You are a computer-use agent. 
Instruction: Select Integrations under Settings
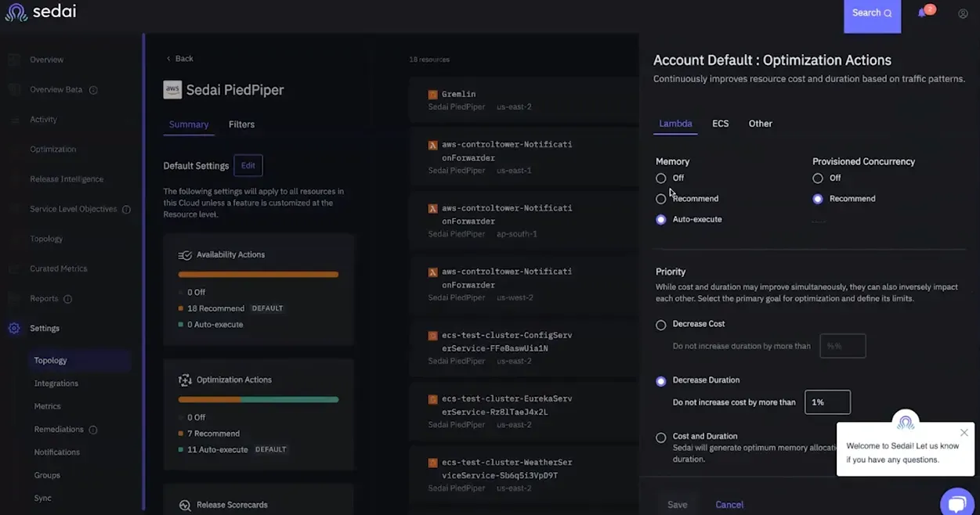56,384
